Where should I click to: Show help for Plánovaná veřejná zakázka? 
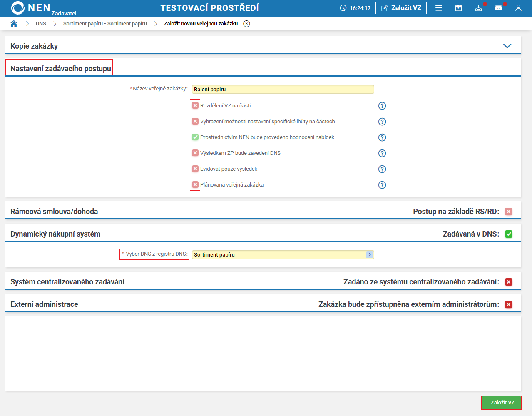(x=382, y=185)
